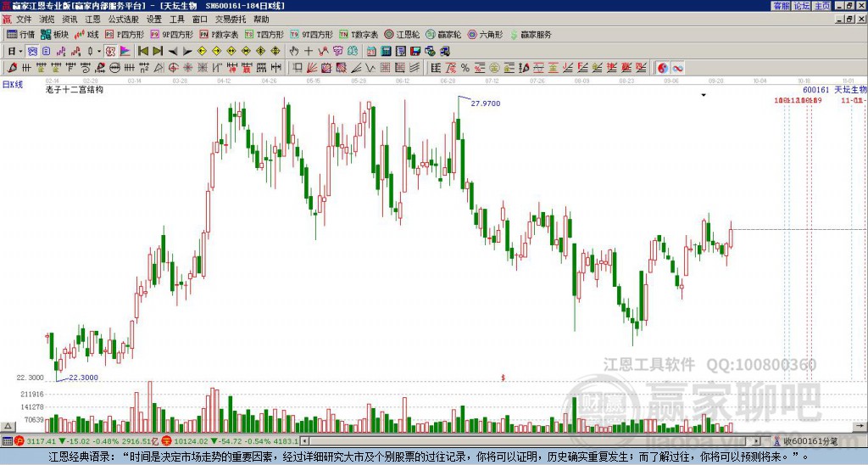
Task: Click the 客服 button in title bar
Action: tap(782, 6)
